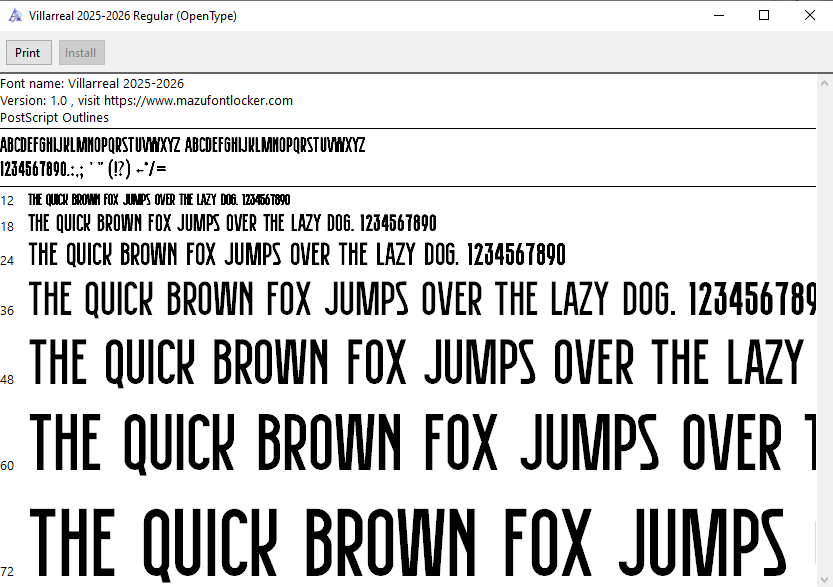Click the 12 point size label

(8, 201)
